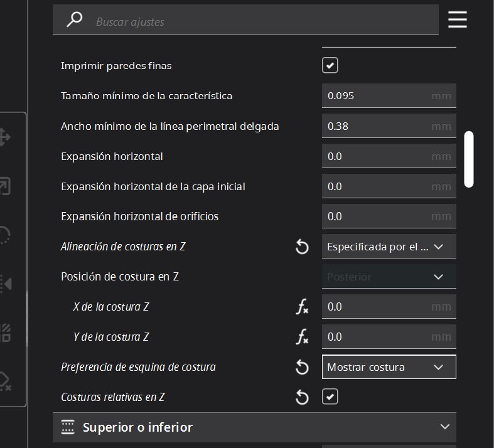The image size is (494, 448).
Task: Open the Per Model Settings tool
Action: (x=5, y=332)
